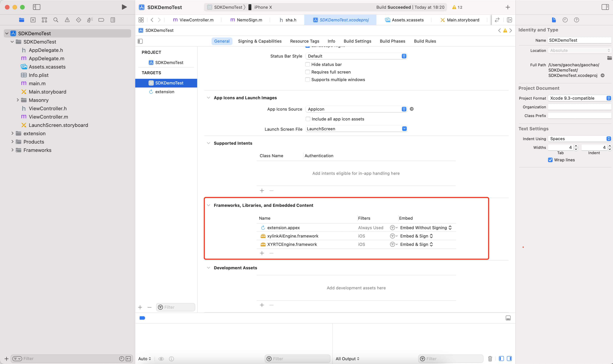
Task: Hide the project and targets list
Action: click(x=140, y=41)
